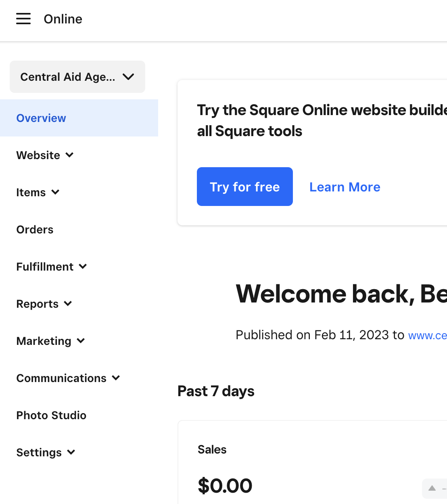The width and height of the screenshot is (447, 504).
Task: Expand the Website menu chevron
Action: (69, 155)
